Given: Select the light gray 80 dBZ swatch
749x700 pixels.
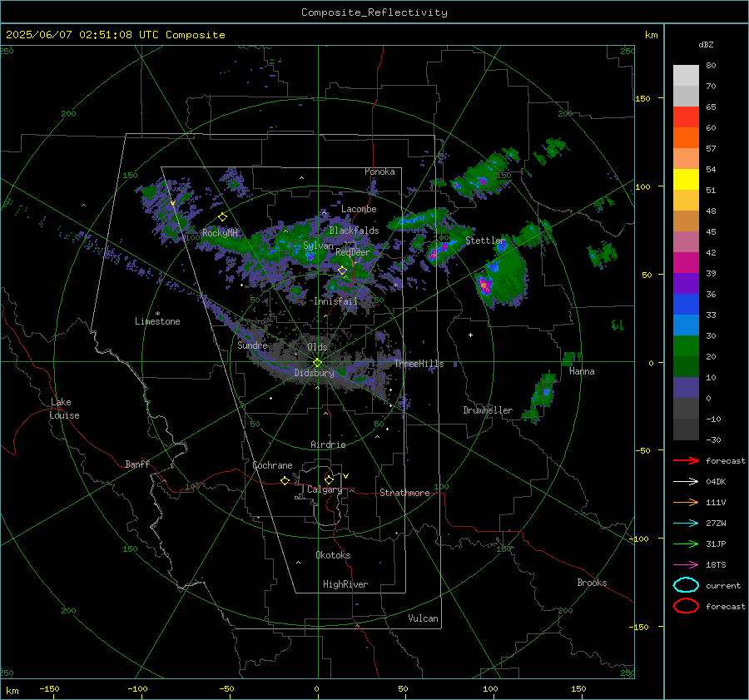Looking at the screenshot, I should pos(686,76).
